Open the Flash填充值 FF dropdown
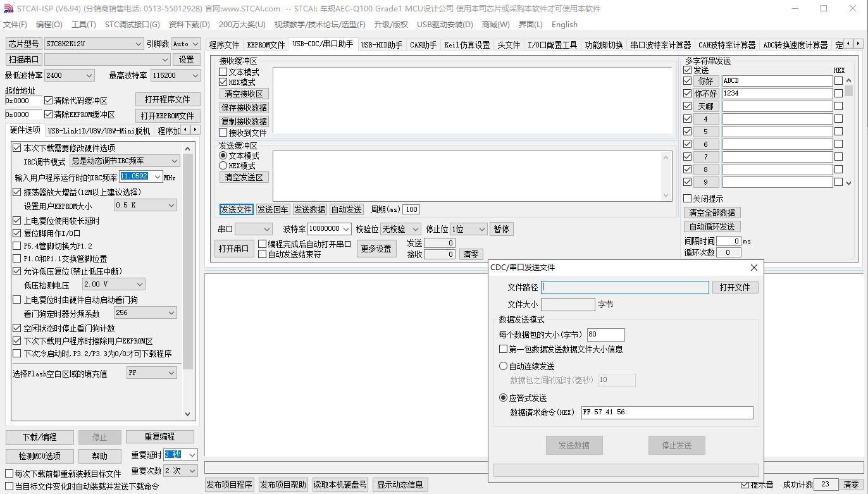 click(152, 373)
